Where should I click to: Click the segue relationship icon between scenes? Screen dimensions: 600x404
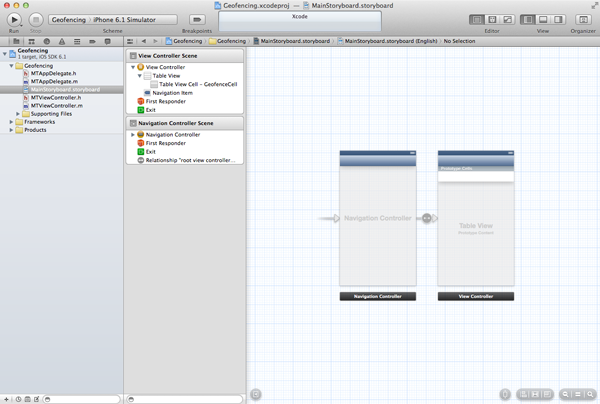tap(427, 218)
